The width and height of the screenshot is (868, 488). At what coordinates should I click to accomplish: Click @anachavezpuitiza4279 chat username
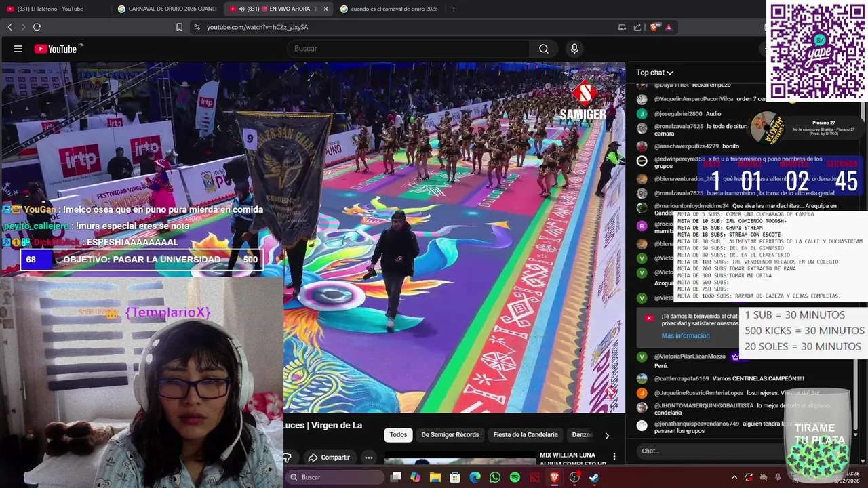click(x=686, y=146)
